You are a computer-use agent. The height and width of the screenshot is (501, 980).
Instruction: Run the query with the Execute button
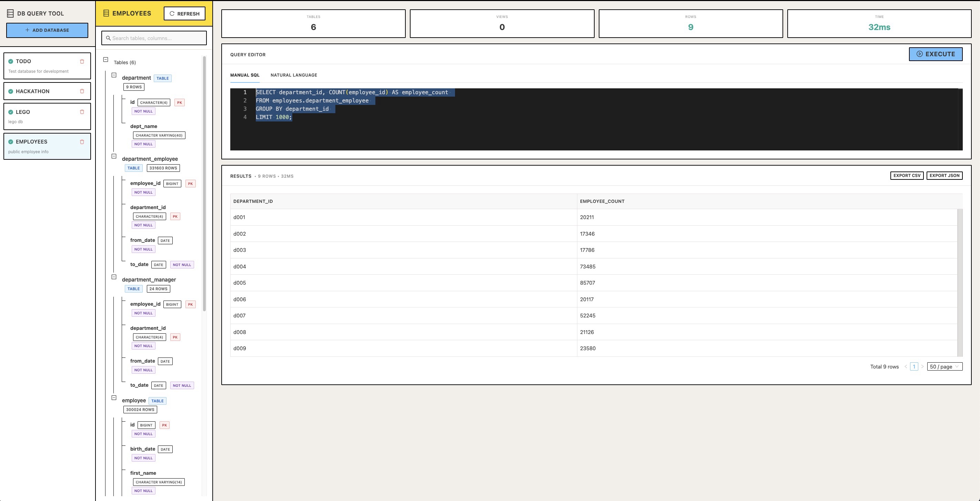pyautogui.click(x=936, y=54)
